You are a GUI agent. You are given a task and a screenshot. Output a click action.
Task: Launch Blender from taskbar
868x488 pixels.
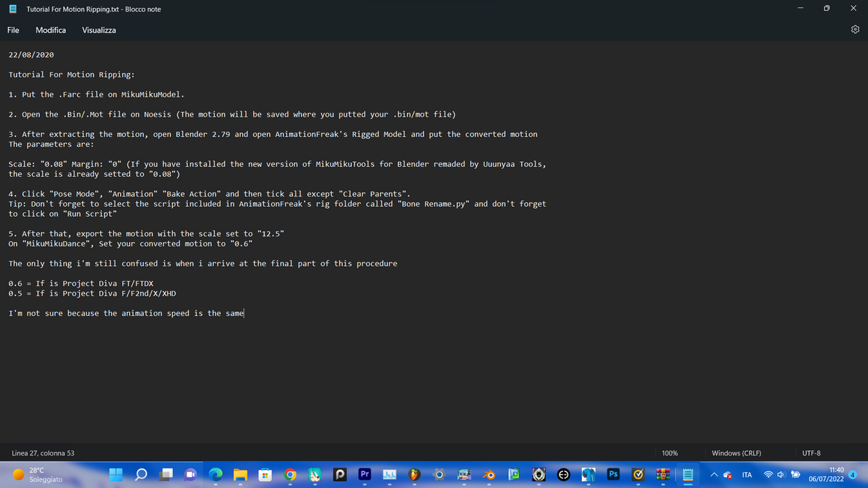point(489,474)
